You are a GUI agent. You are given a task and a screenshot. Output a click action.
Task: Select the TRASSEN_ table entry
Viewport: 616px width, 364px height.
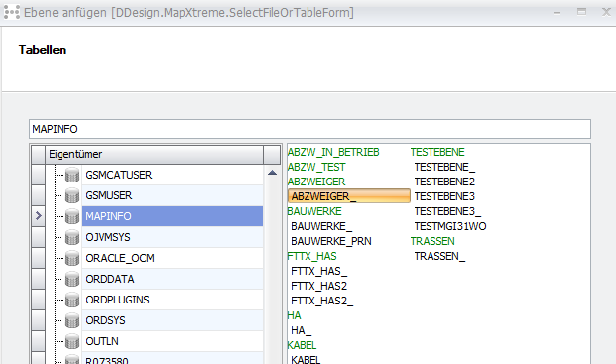click(x=439, y=257)
